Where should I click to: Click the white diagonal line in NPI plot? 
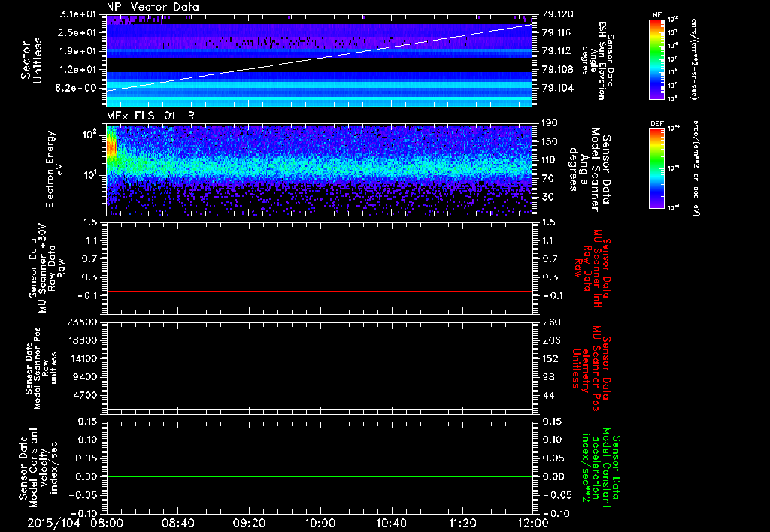pyautogui.click(x=319, y=58)
